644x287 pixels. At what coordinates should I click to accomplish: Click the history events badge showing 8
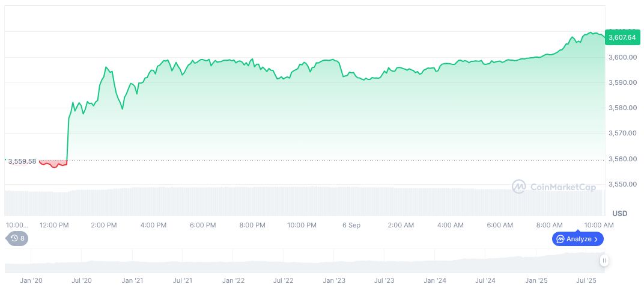pyautogui.click(x=17, y=238)
